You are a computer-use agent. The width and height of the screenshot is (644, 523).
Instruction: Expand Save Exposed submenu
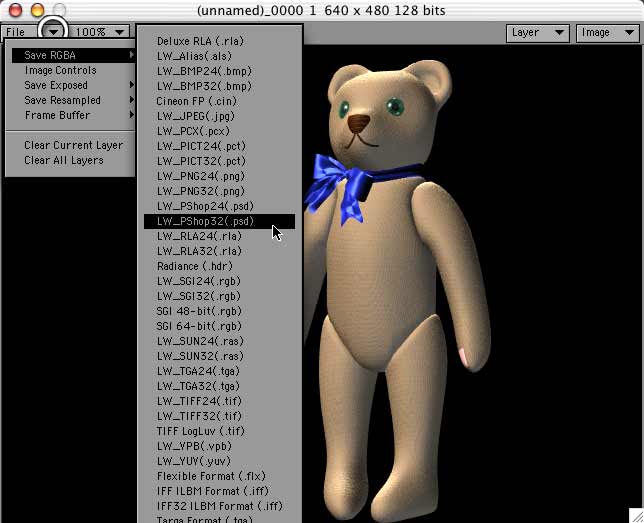pos(73,85)
